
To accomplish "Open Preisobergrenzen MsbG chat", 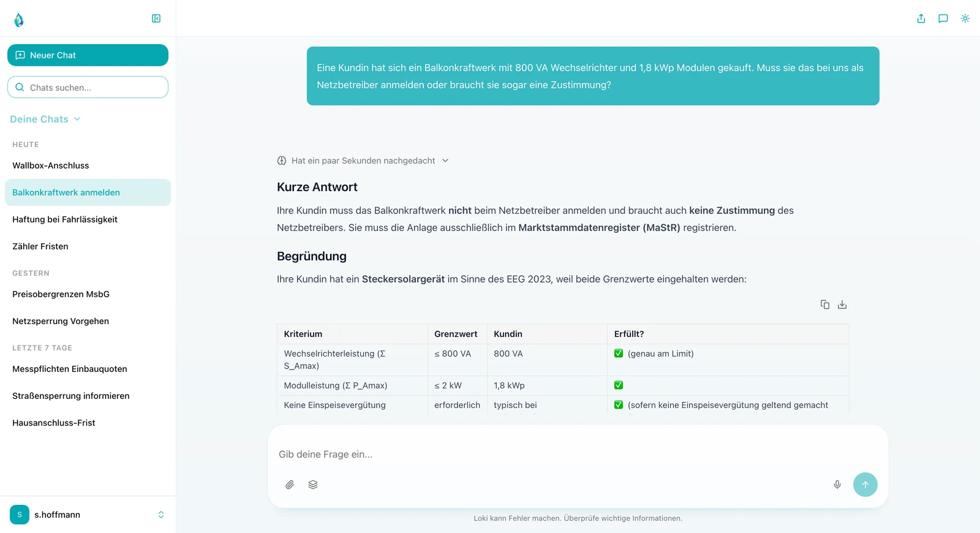I will click(x=88, y=294).
